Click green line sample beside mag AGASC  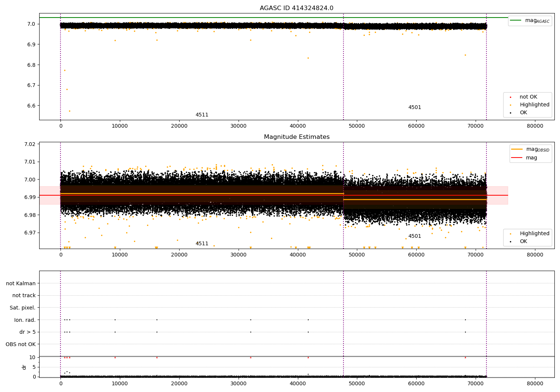pyautogui.click(x=516, y=21)
